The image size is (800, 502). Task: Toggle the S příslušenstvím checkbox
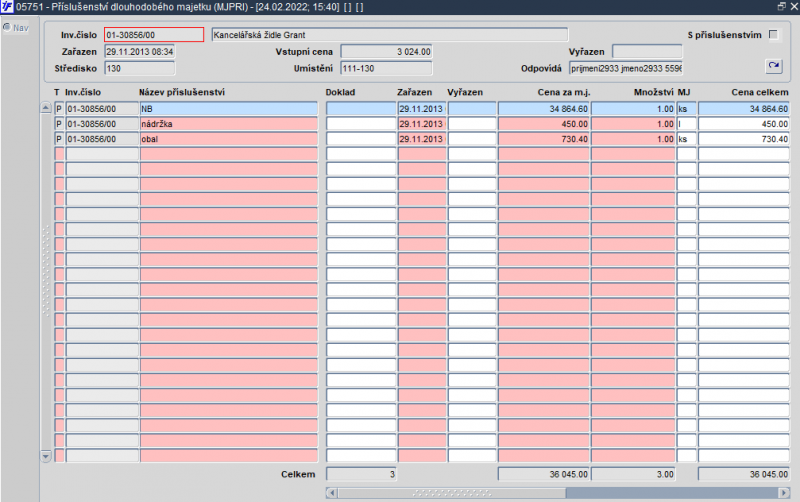(773, 35)
